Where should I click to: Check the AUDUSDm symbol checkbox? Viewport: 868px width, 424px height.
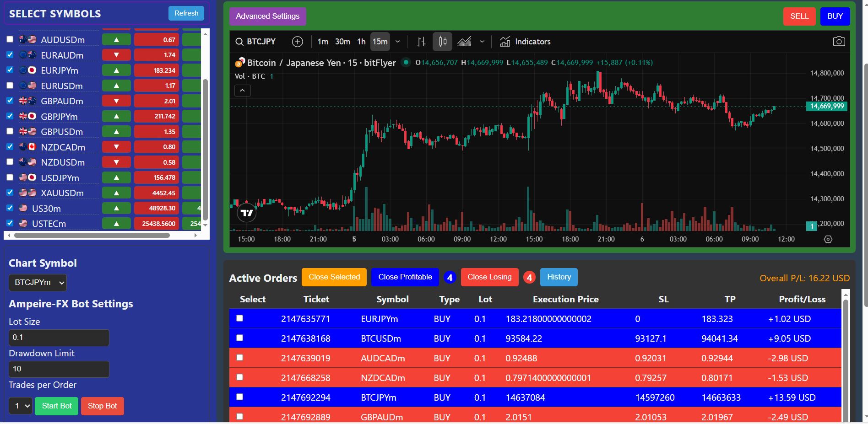pos(10,39)
